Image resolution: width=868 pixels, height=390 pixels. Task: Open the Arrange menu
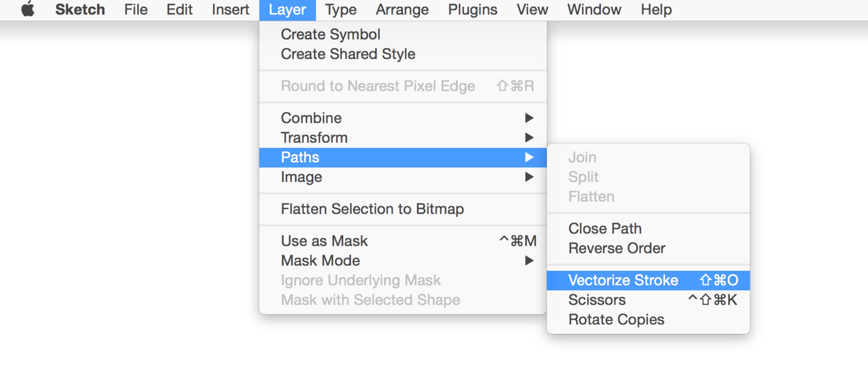[x=402, y=9]
